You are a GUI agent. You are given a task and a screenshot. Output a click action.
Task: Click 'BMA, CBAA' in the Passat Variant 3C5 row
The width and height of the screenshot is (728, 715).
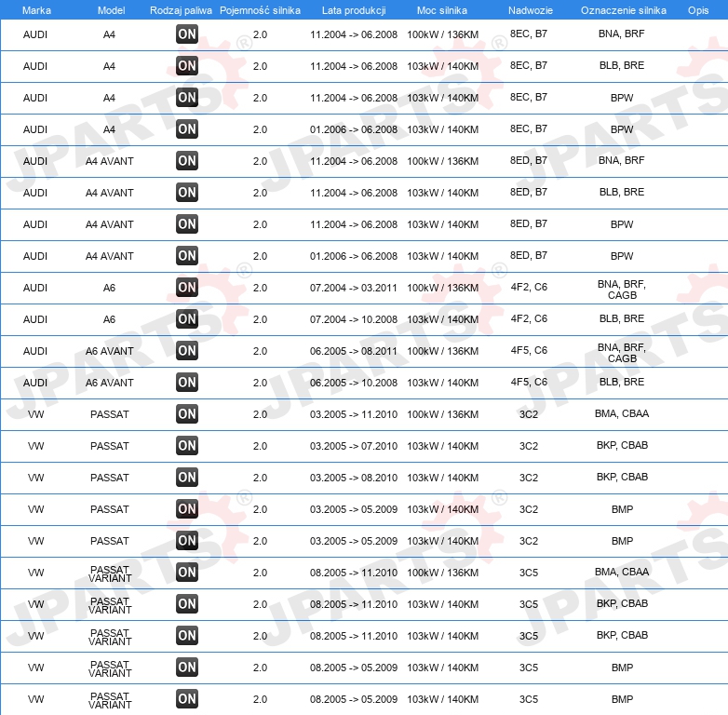[x=622, y=572]
